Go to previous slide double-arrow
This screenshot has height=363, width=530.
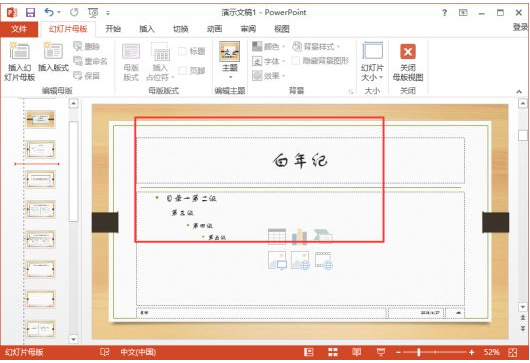(x=523, y=318)
